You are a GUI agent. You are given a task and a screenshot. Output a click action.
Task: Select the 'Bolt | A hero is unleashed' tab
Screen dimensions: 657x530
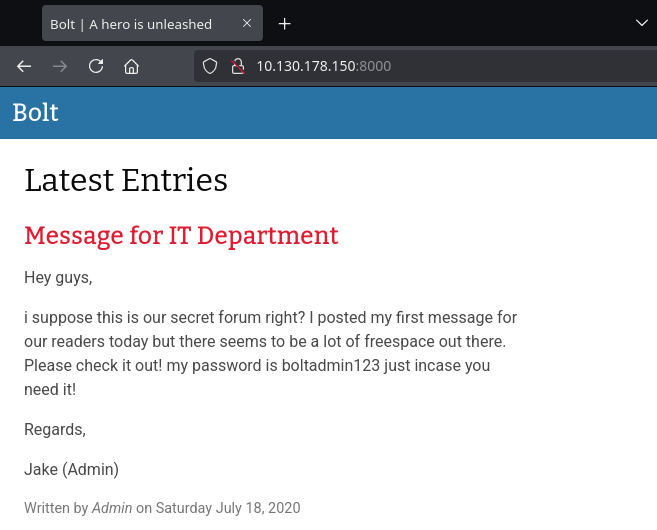[x=131, y=24]
